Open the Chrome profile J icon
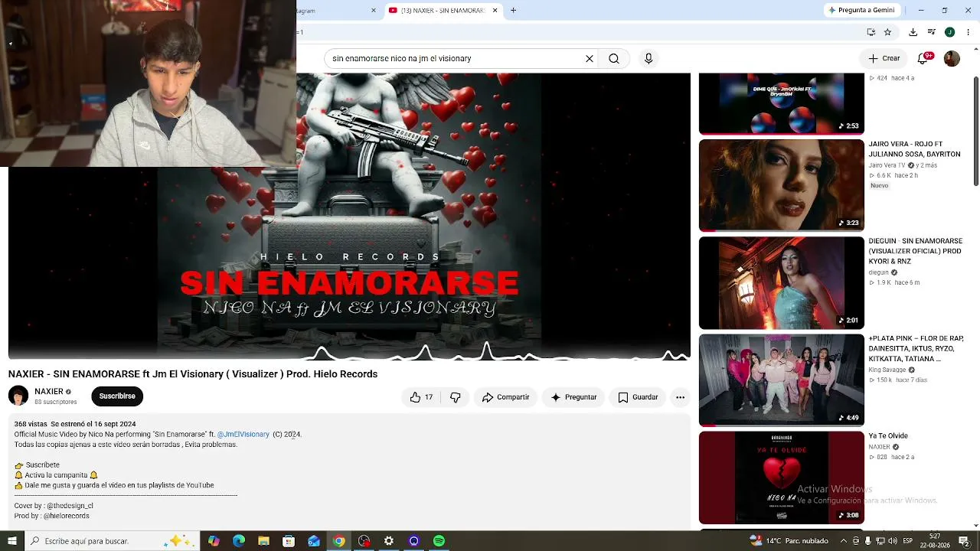This screenshot has width=980, height=551. click(x=949, y=32)
